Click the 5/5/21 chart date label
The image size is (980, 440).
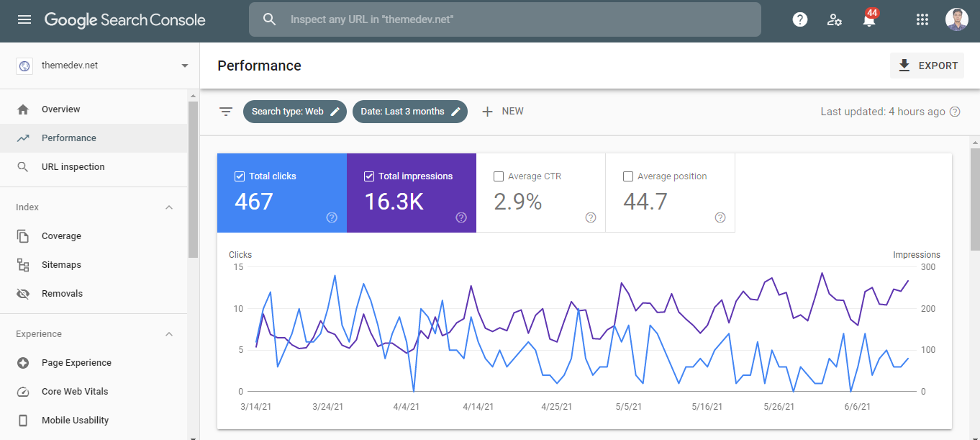[x=628, y=406]
